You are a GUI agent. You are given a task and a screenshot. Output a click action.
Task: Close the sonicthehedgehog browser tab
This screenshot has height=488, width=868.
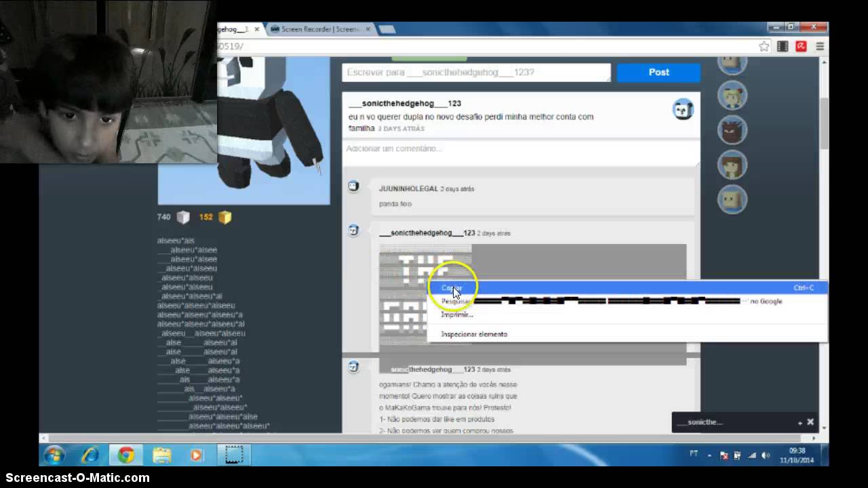click(257, 29)
